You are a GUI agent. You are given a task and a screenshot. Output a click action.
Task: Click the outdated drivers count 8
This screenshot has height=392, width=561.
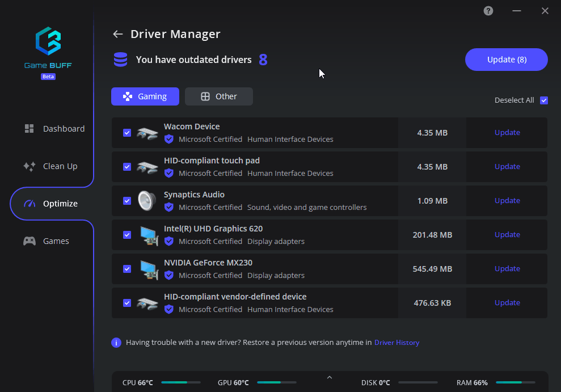click(263, 60)
